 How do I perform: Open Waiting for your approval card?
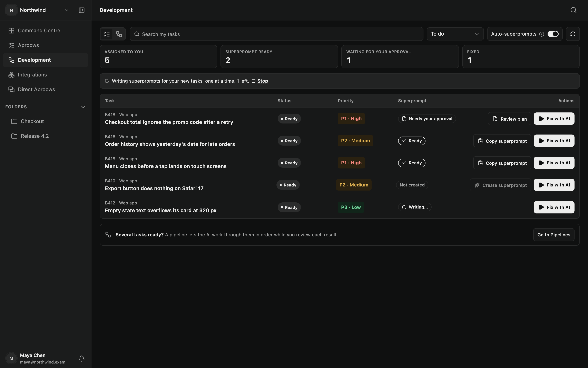tap(400, 57)
